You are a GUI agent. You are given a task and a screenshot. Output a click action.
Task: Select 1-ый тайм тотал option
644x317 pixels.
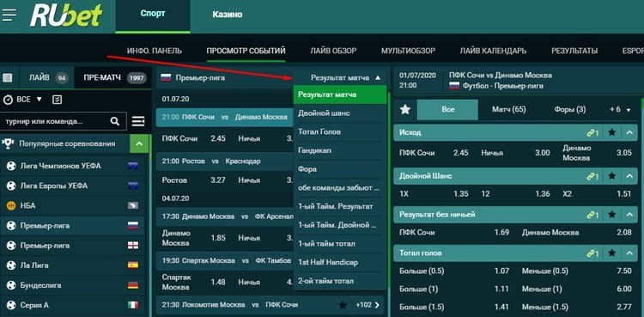340,244
